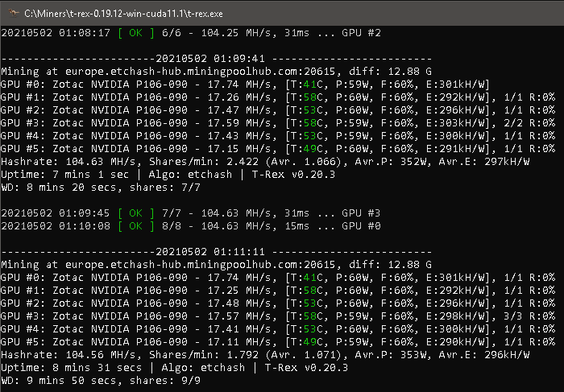The height and width of the screenshot is (392, 564).
Task: Click GPU #1 row showing 17.25 MH/s
Action: click(x=278, y=291)
